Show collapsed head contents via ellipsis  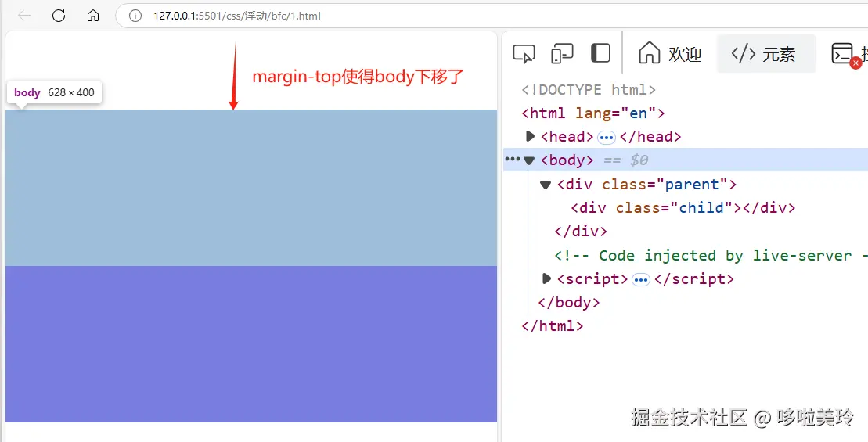click(x=607, y=137)
